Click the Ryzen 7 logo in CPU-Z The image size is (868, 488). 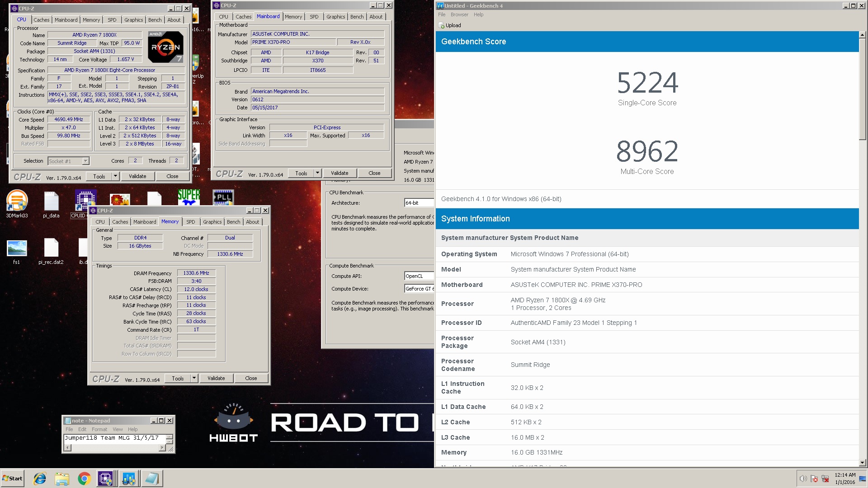point(165,47)
